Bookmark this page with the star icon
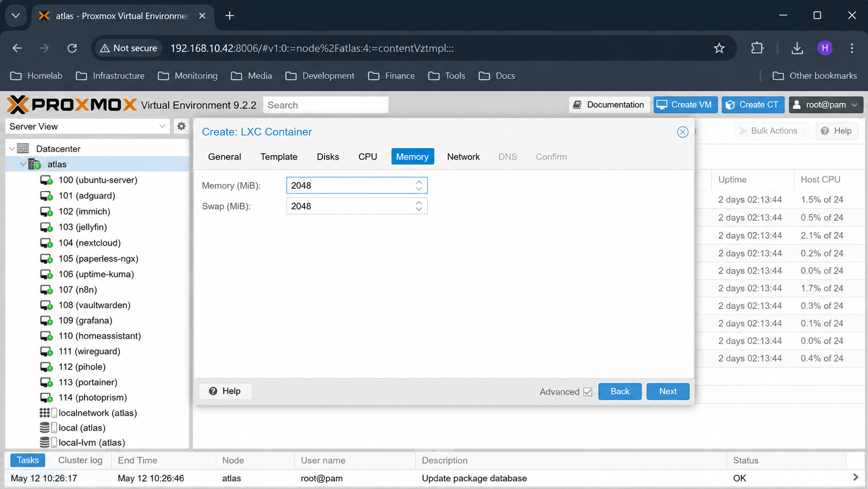This screenshot has height=489, width=868. [719, 48]
